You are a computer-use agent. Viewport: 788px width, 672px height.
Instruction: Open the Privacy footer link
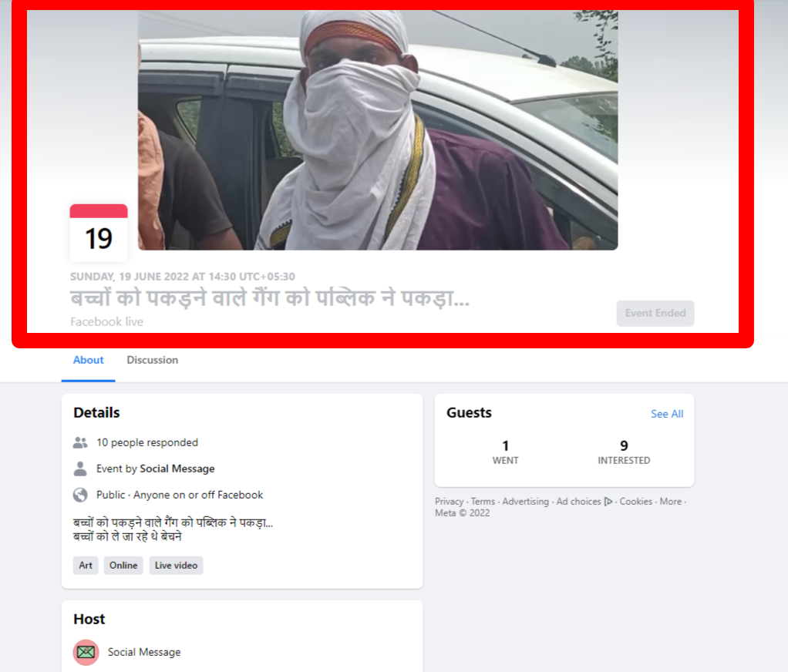pos(450,501)
